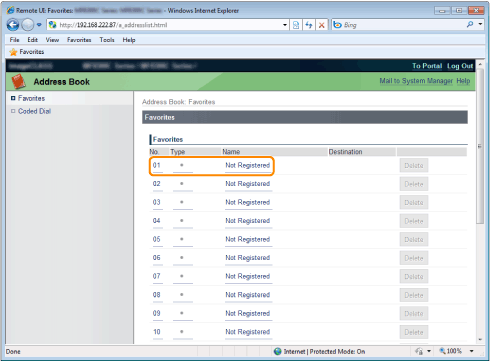Click Delete button for entry 05

point(414,240)
